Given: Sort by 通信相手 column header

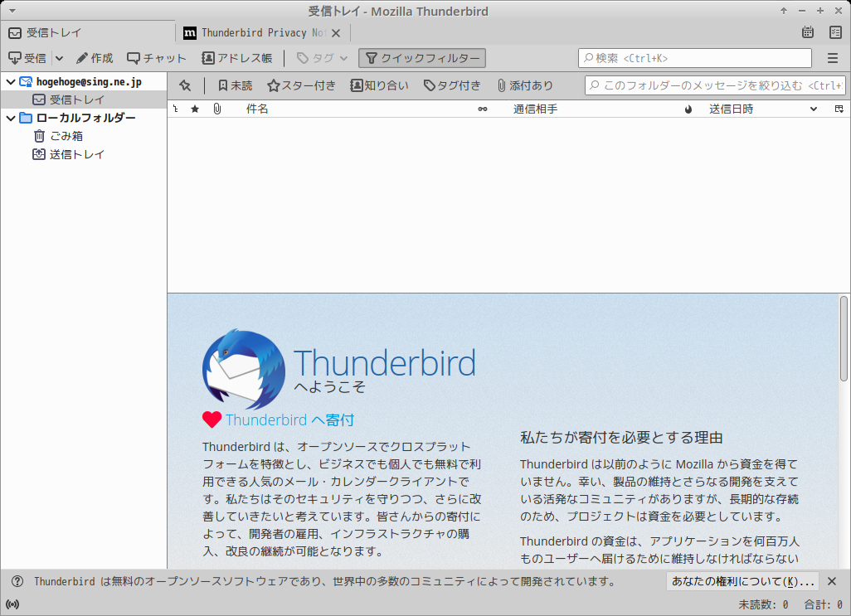Looking at the screenshot, I should (x=536, y=109).
